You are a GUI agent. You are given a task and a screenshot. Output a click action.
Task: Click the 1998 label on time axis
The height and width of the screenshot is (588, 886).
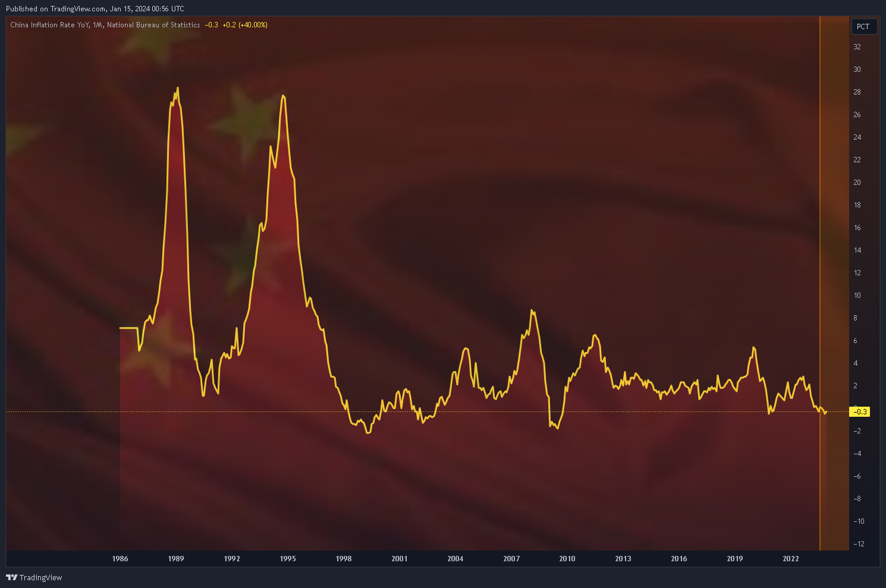click(344, 558)
